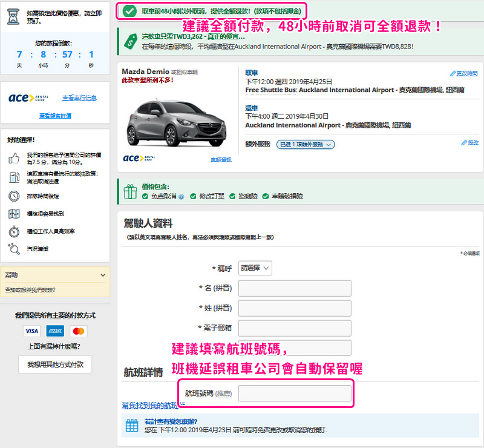Click the 修改訂單 green check
This screenshot has height=448, width=484.
(x=193, y=196)
